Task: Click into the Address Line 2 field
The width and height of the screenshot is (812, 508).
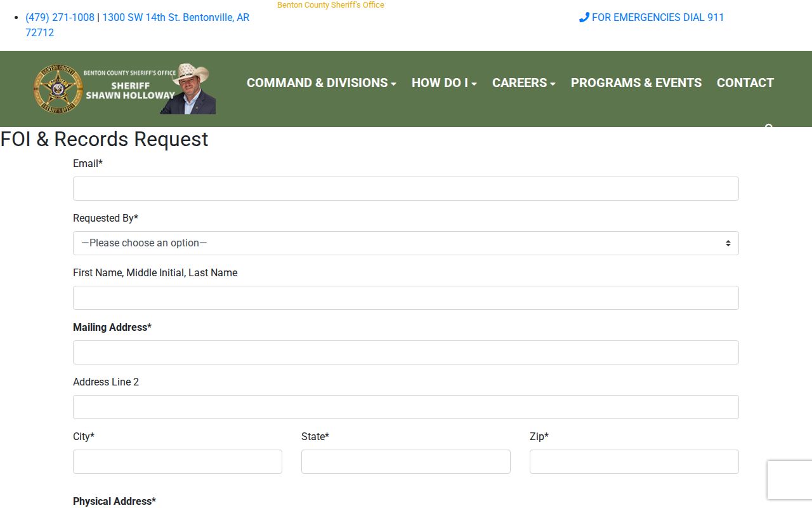Action: point(406,407)
